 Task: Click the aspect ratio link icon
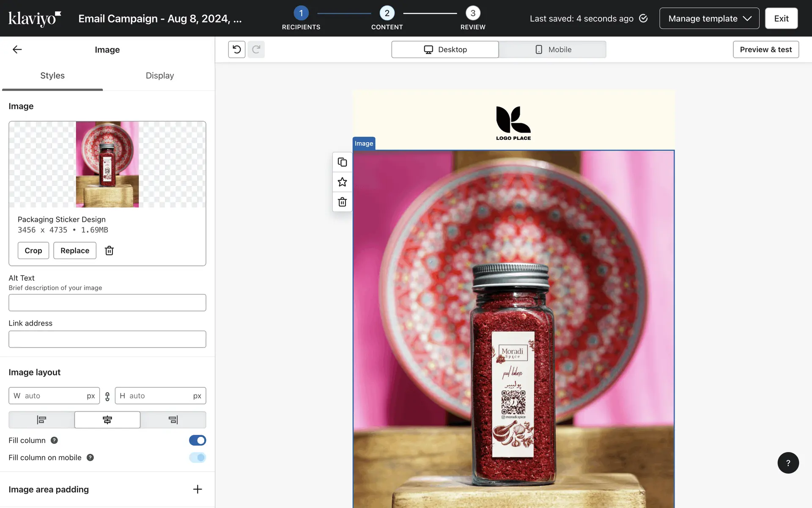107,396
